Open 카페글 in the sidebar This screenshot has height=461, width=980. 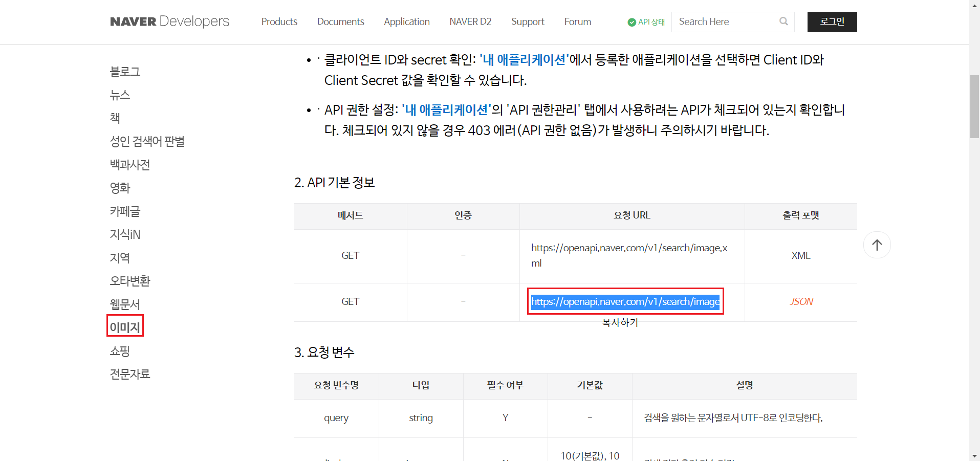tap(125, 211)
